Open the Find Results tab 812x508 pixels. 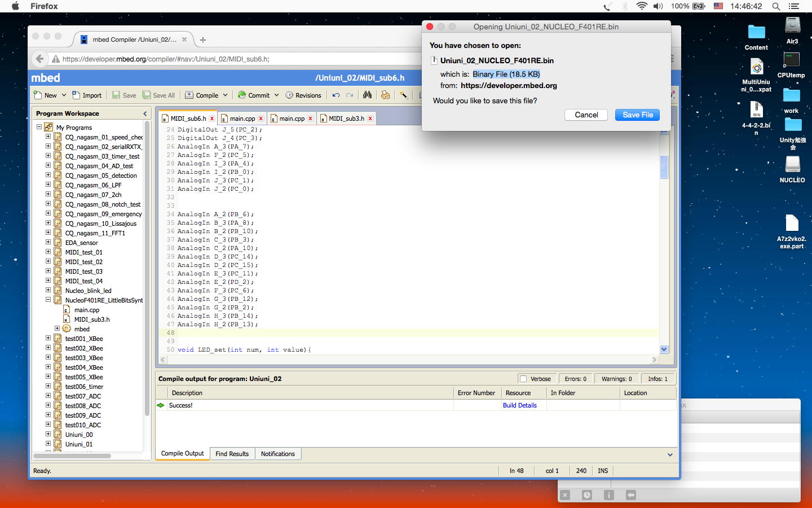(232, 454)
